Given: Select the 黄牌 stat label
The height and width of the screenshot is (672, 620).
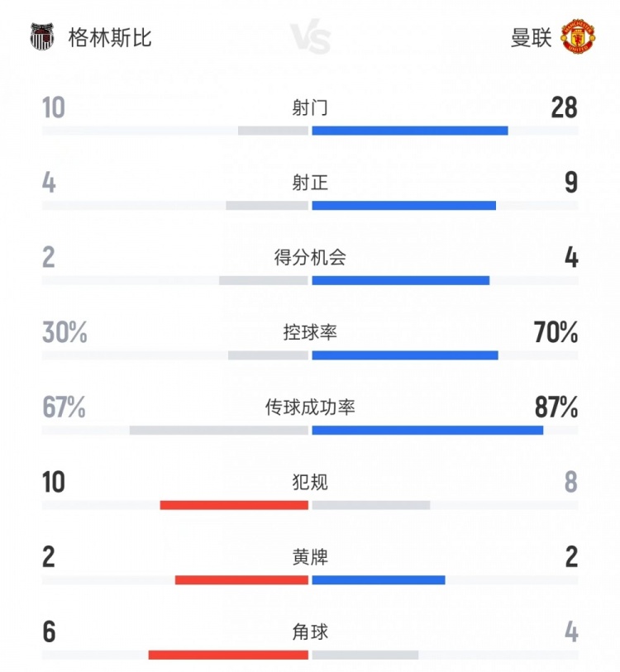Looking at the screenshot, I should click(x=310, y=557).
